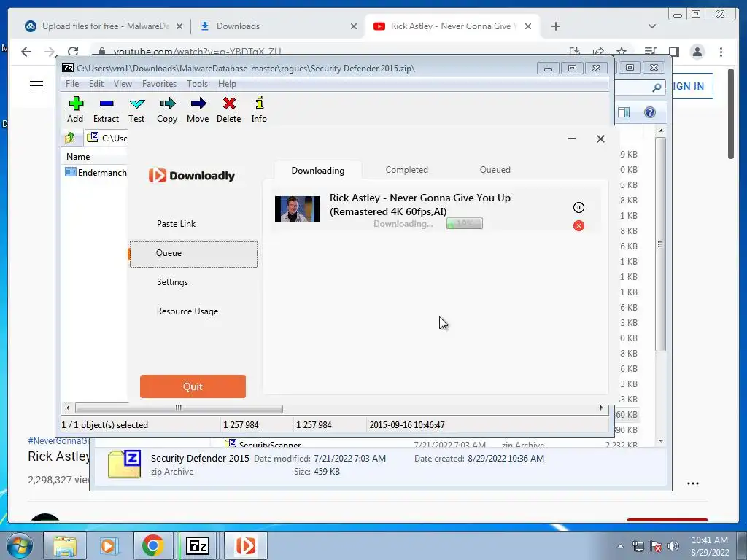Viewport: 747px width, 560px height.
Task: Switch to the MalwareDatabase upload Chrome tab
Action: 104,26
